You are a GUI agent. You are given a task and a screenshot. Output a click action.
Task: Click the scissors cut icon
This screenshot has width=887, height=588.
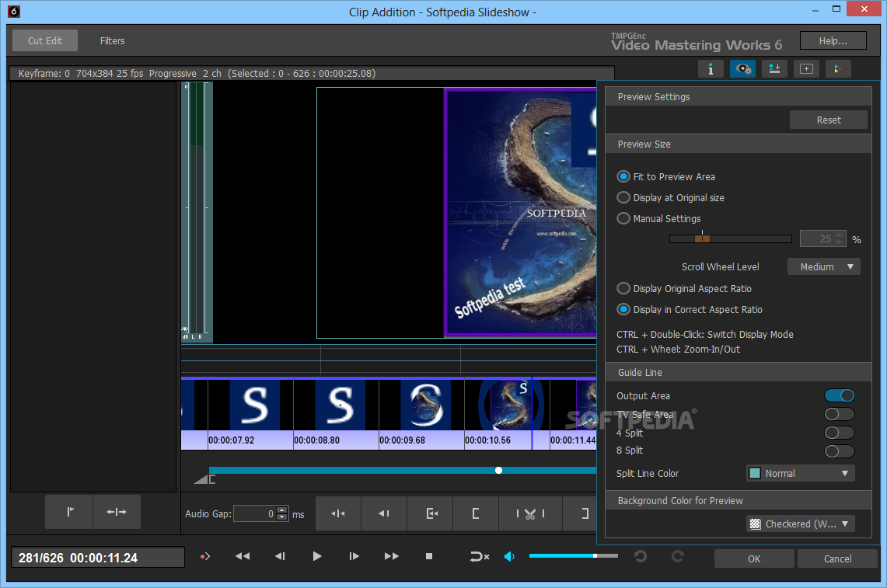529,513
